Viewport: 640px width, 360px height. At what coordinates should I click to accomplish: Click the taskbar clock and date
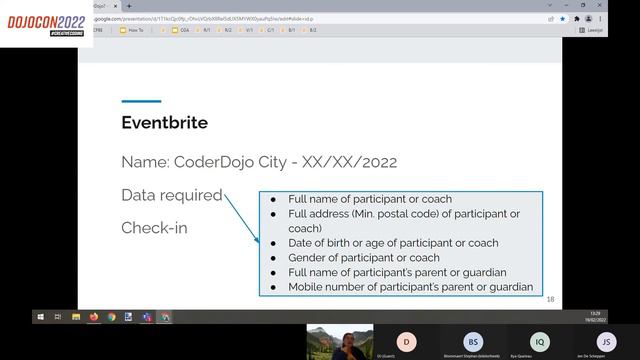click(x=595, y=317)
